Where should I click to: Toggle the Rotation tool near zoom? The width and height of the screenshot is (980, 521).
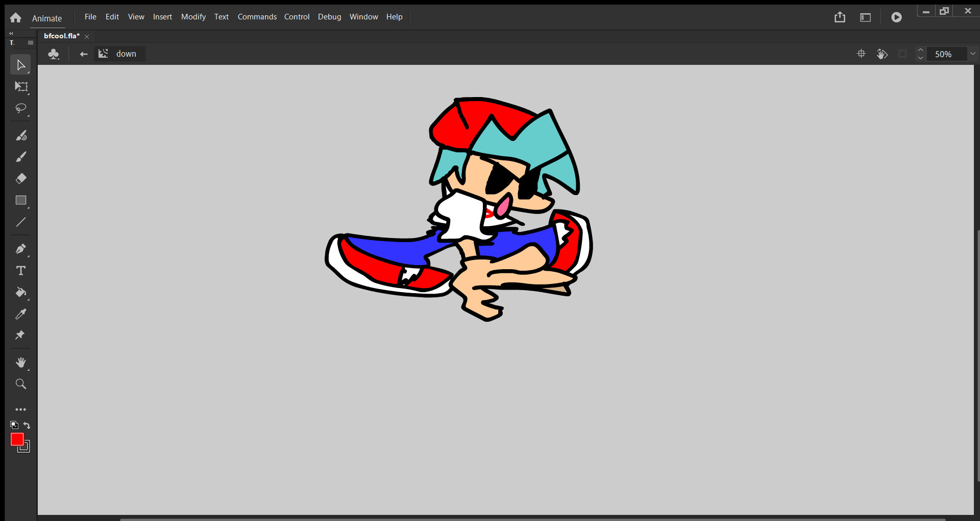tap(882, 54)
